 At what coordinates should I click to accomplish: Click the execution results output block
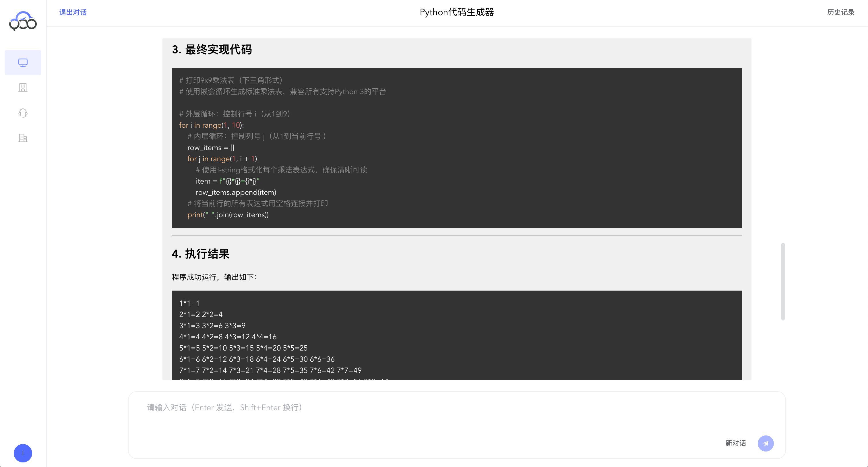457,337
